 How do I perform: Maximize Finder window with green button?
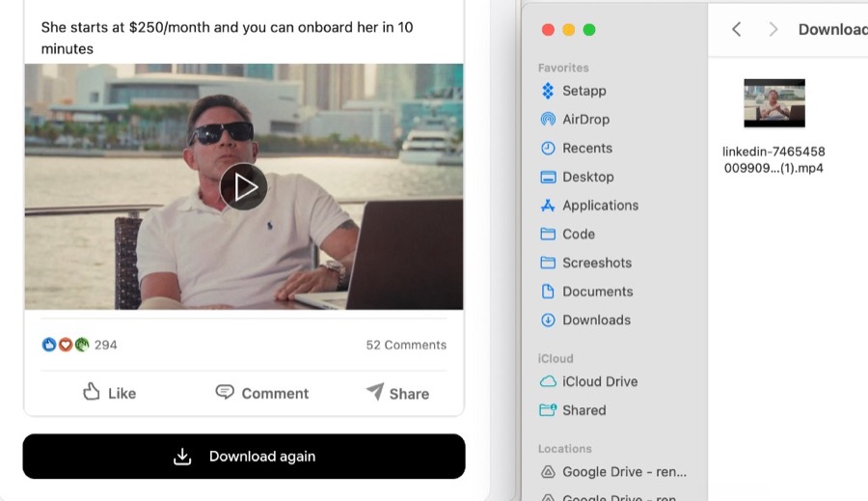click(589, 29)
